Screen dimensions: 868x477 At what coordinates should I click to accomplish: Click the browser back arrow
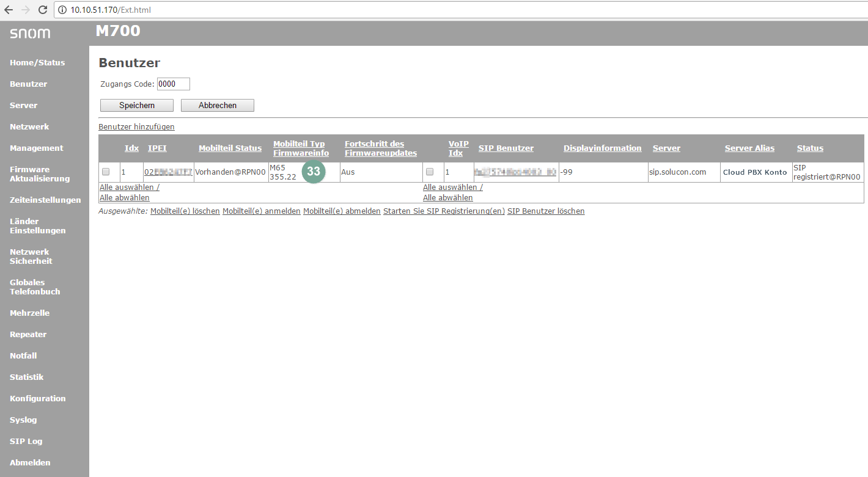point(9,10)
